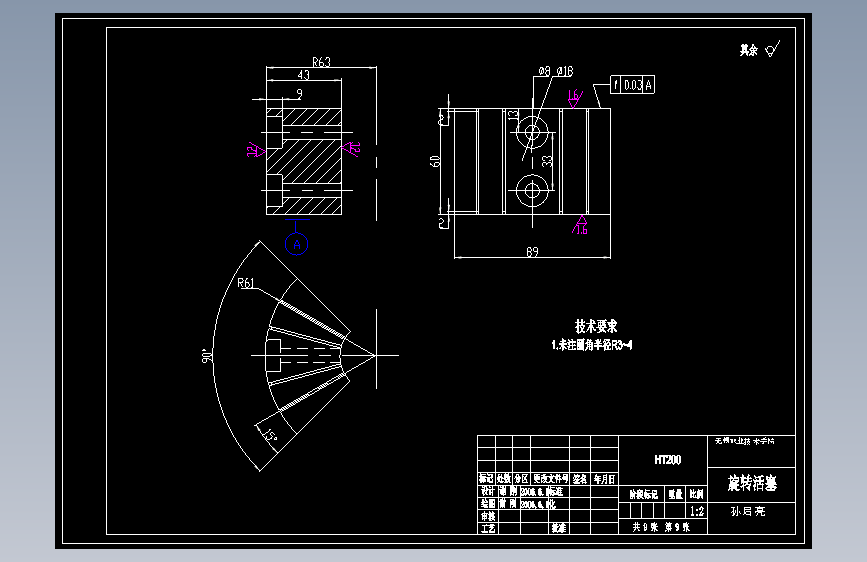The image size is (867, 562).
Task: Select the 9 counterbore depth dimension
Action: [299, 93]
